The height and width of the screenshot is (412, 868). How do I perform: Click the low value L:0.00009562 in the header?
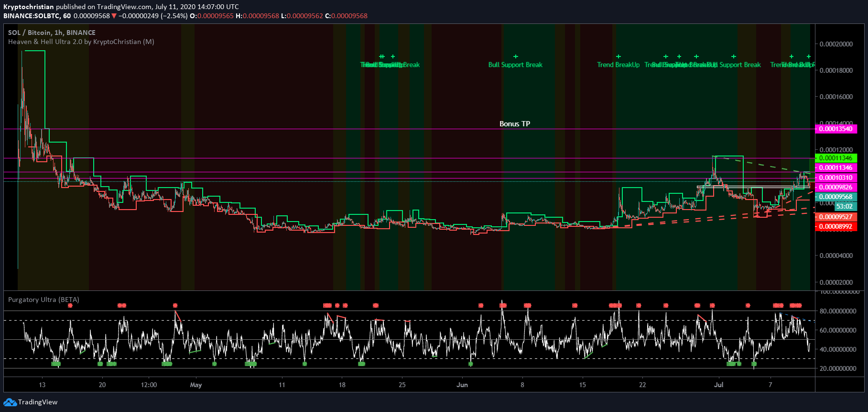pyautogui.click(x=302, y=16)
